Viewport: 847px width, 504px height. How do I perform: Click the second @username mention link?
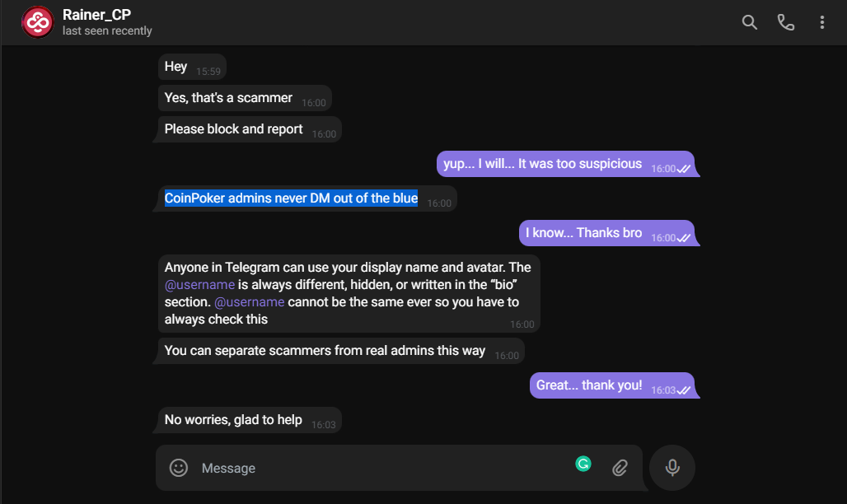coord(249,302)
